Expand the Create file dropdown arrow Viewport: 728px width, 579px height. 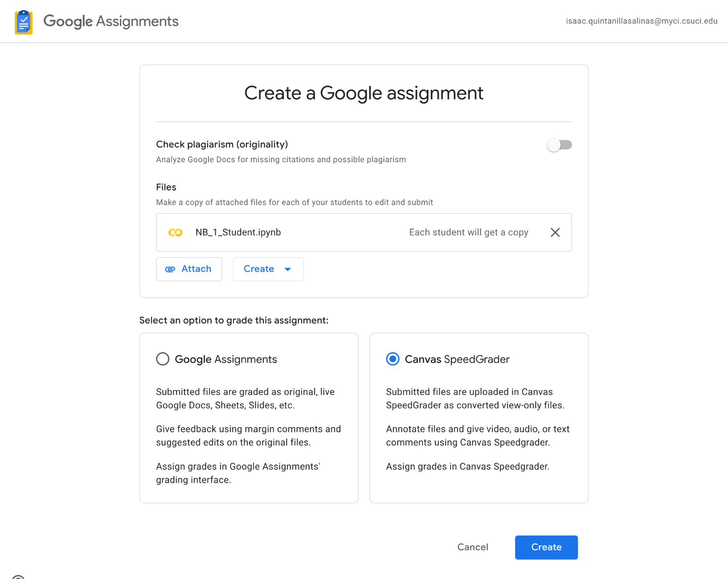[x=288, y=269]
